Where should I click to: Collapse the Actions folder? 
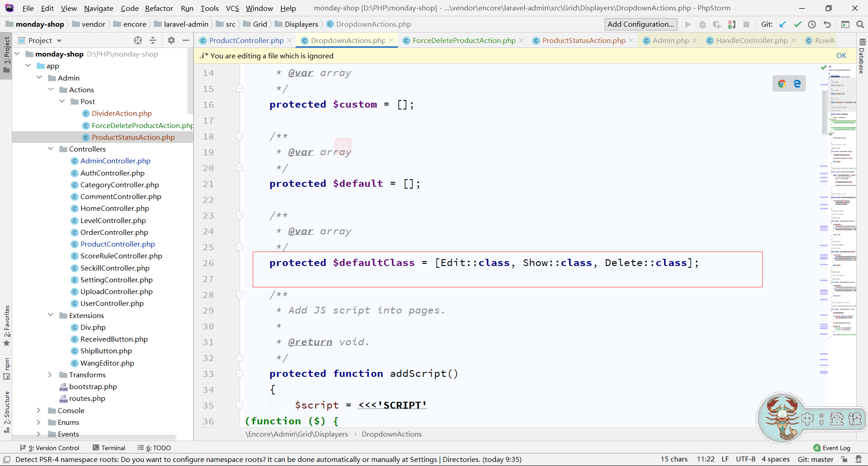(x=51, y=90)
